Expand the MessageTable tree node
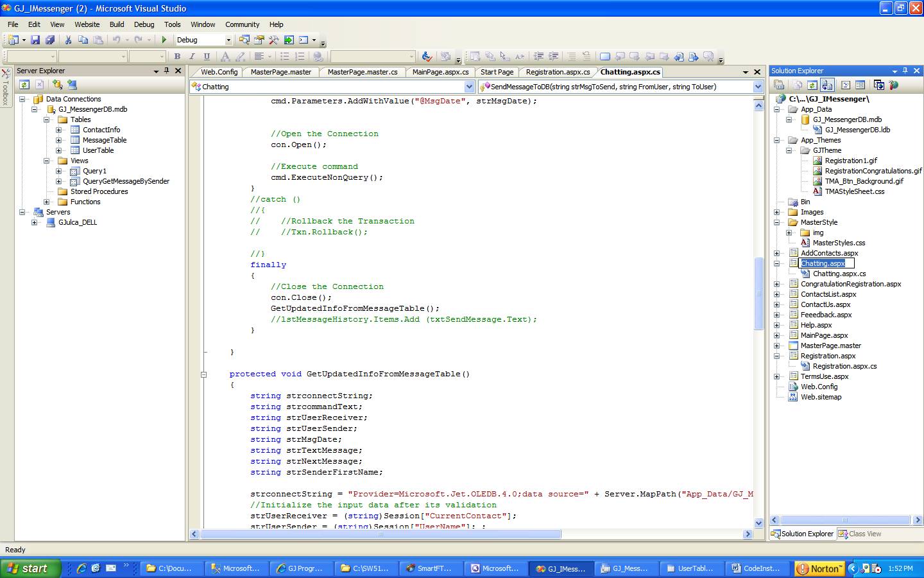Image resolution: width=924 pixels, height=578 pixels. [58, 140]
